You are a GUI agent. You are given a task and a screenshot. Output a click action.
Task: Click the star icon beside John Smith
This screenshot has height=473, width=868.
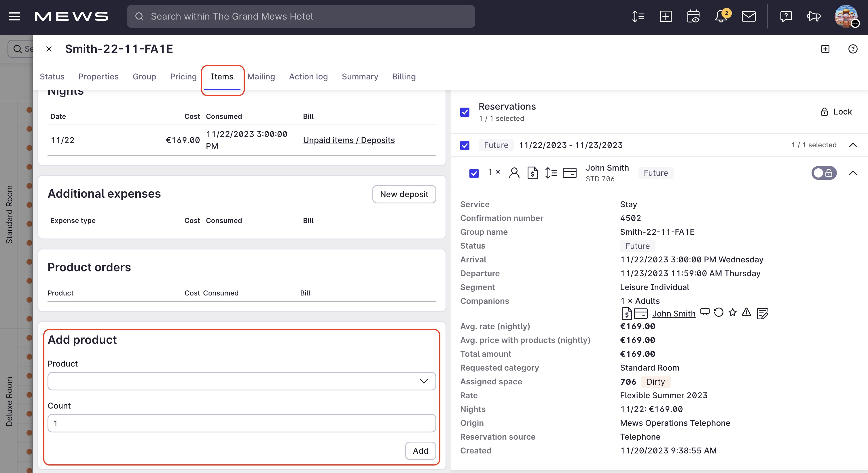(x=732, y=313)
